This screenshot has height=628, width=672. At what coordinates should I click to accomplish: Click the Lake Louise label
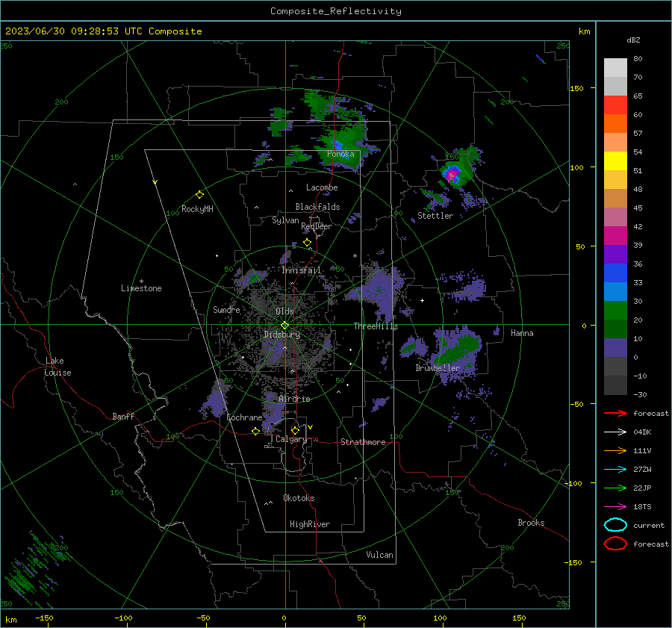click(x=57, y=367)
